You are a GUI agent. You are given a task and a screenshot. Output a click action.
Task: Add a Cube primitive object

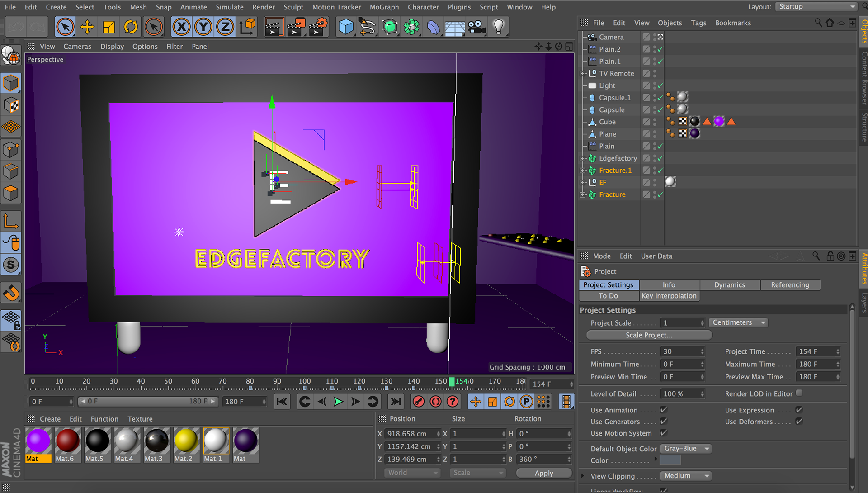pyautogui.click(x=346, y=27)
